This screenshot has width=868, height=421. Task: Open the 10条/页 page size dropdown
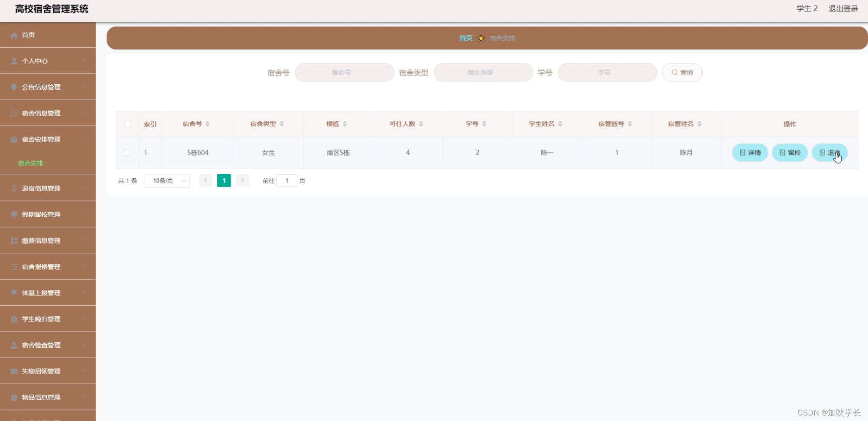click(166, 181)
